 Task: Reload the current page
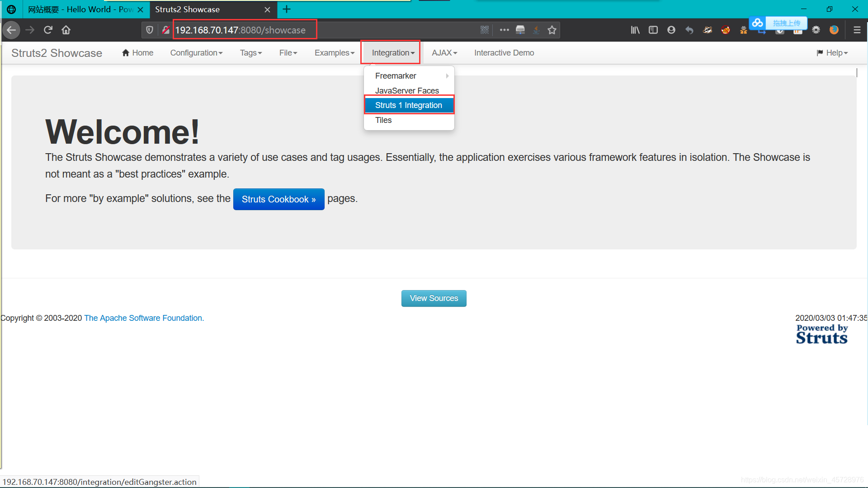pos(48,30)
